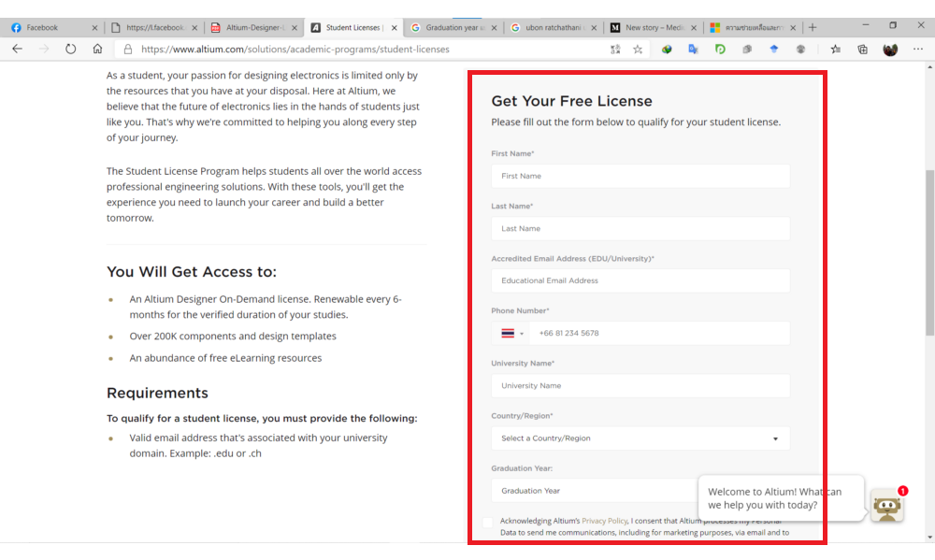Expand the phone country flag selector

point(511,332)
